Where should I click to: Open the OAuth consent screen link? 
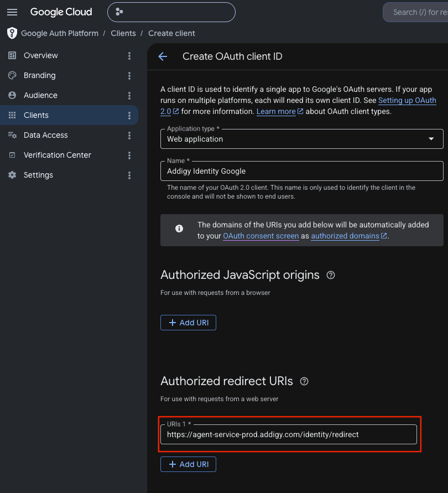point(261,236)
